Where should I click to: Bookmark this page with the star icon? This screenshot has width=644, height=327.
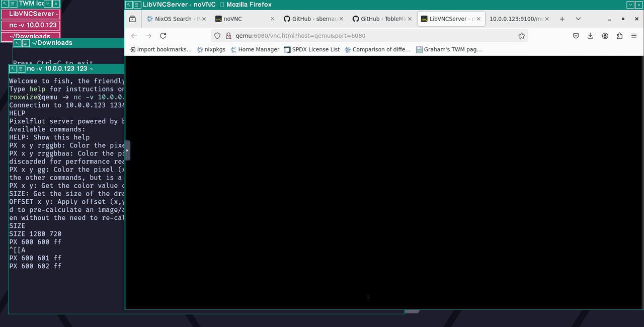[x=522, y=36]
